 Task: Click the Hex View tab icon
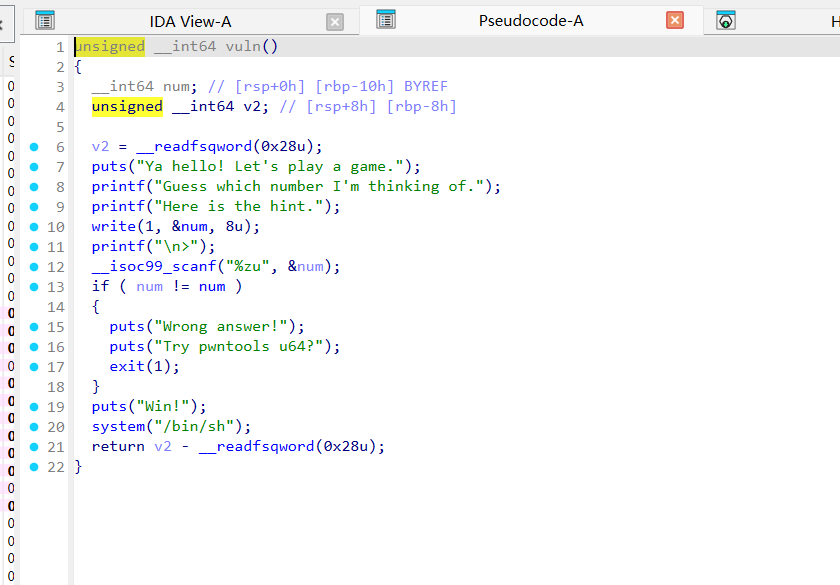pyautogui.click(x=726, y=20)
